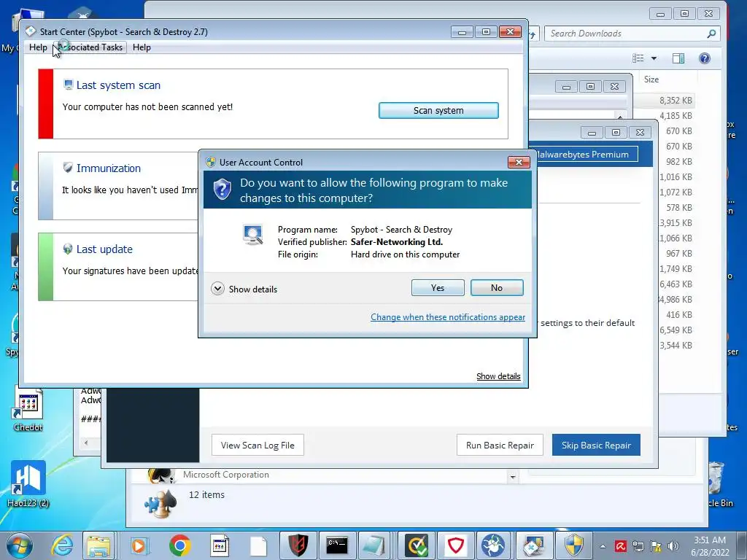Launch Internet Explorer from taskbar

pos(63,545)
